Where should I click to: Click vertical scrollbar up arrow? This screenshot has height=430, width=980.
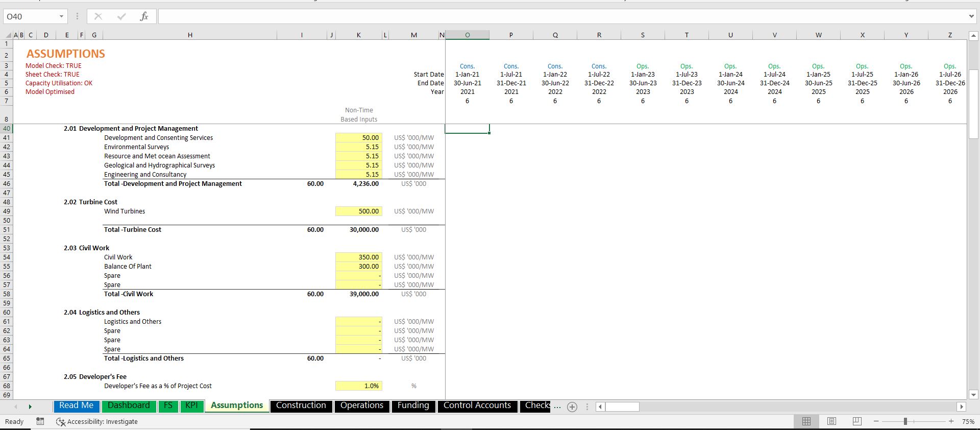973,36
